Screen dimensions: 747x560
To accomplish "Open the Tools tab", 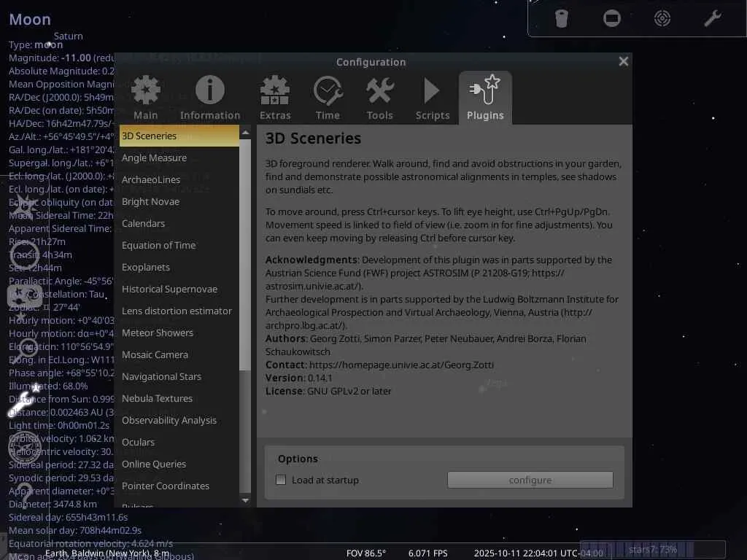I will click(379, 98).
